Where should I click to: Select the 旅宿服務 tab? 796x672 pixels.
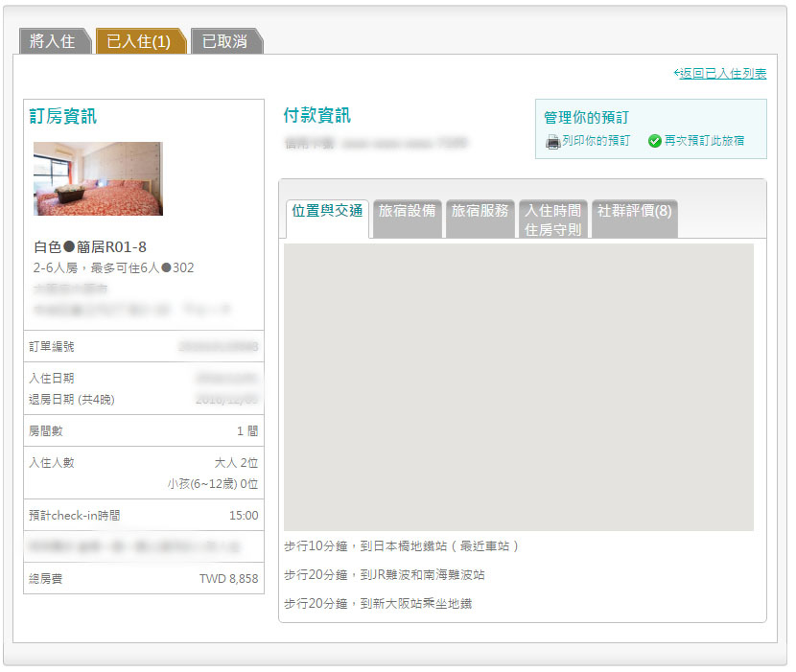pyautogui.click(x=480, y=219)
